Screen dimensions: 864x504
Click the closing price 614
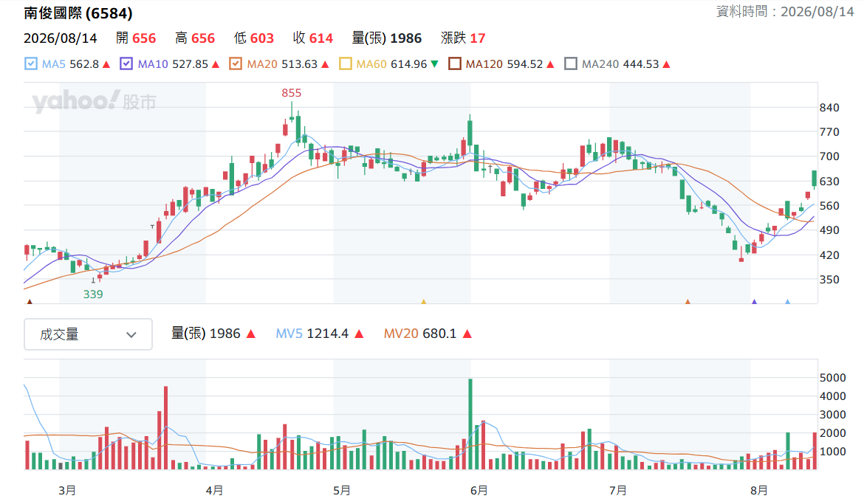click(321, 38)
